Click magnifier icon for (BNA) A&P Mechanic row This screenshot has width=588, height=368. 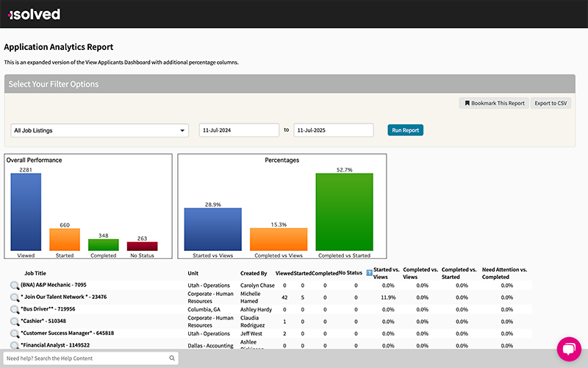[x=14, y=286]
